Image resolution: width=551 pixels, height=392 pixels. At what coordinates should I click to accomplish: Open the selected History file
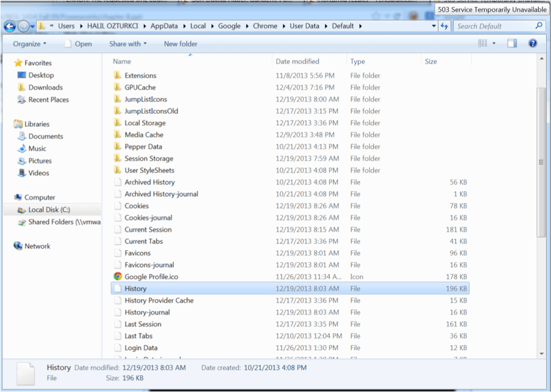pos(135,288)
